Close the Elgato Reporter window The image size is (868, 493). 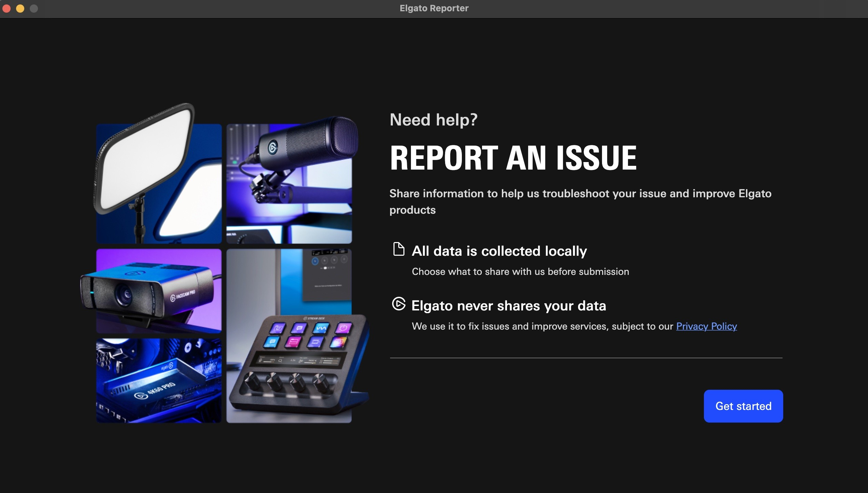pos(7,8)
